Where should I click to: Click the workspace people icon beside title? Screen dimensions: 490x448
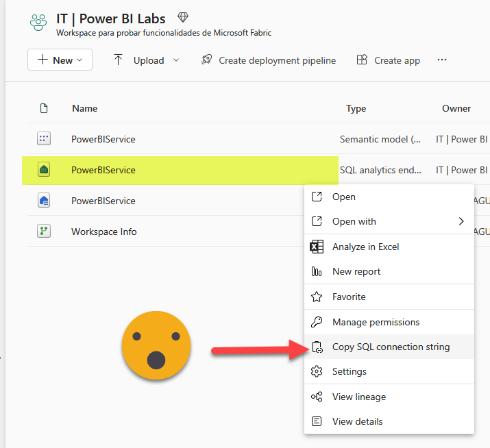(38, 23)
